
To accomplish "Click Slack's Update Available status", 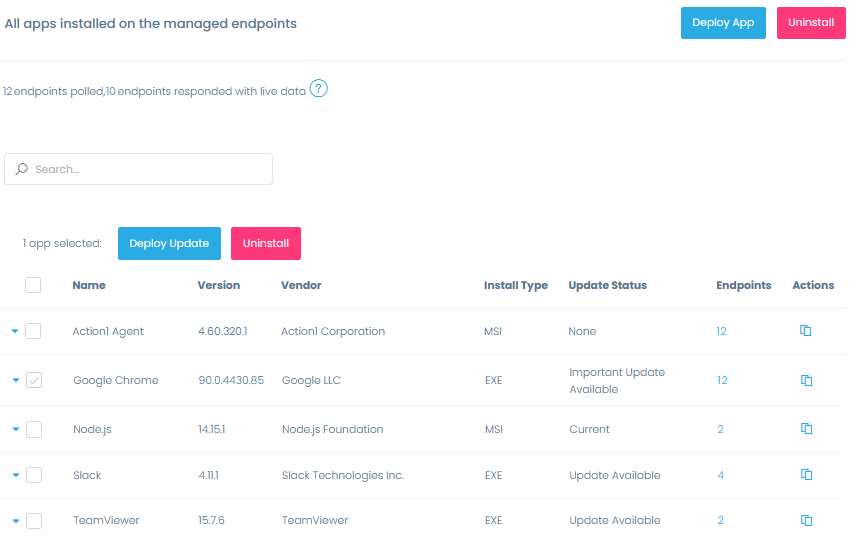I will point(615,476).
